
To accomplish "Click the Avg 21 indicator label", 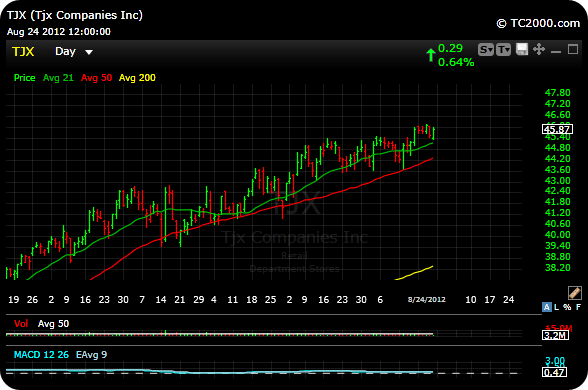I will click(x=58, y=78).
